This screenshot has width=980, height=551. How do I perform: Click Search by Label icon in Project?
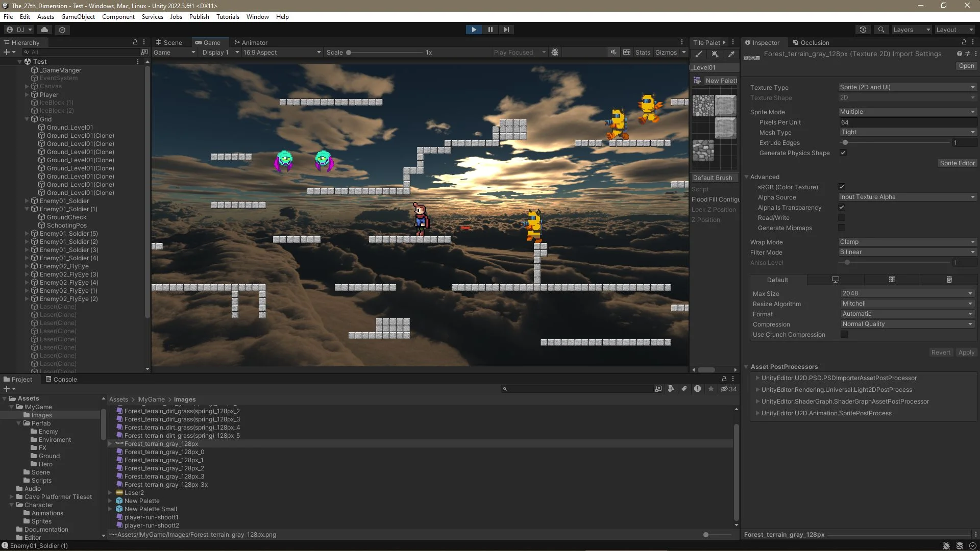pyautogui.click(x=684, y=389)
